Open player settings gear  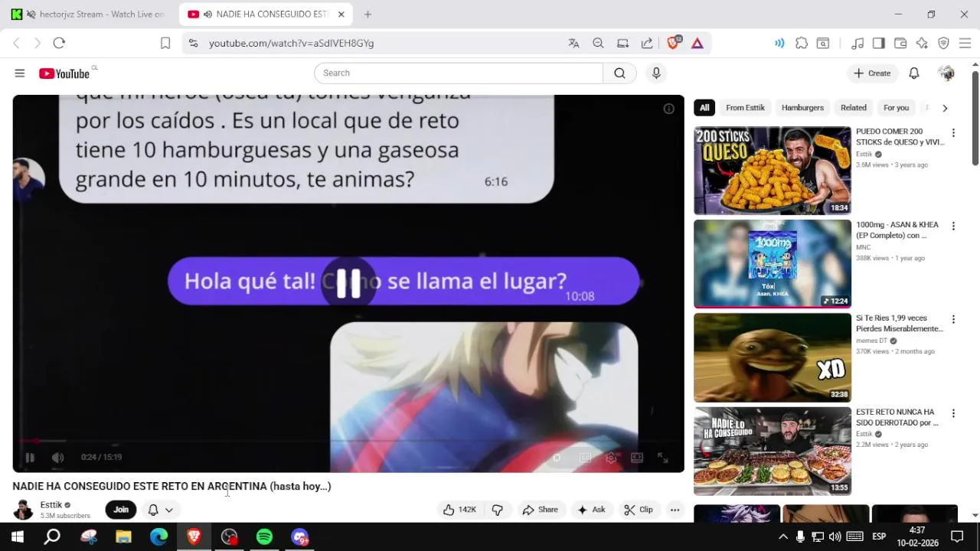611,458
